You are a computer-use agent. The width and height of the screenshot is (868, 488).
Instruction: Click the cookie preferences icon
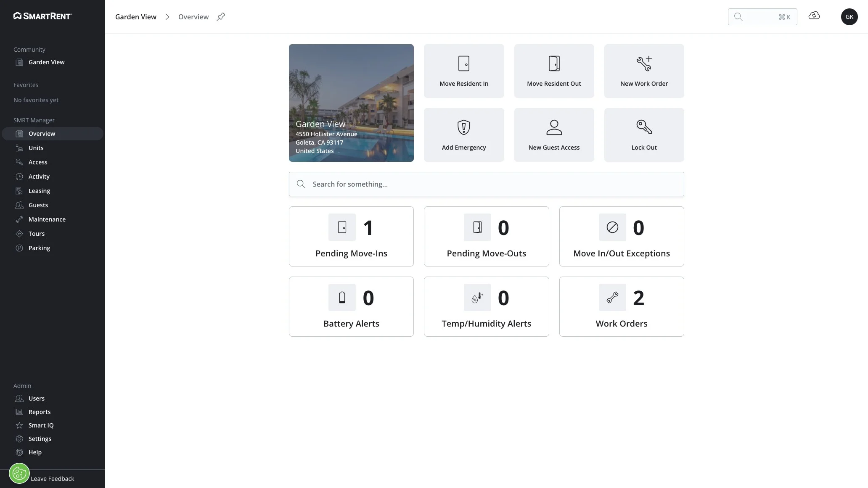coord(19,474)
